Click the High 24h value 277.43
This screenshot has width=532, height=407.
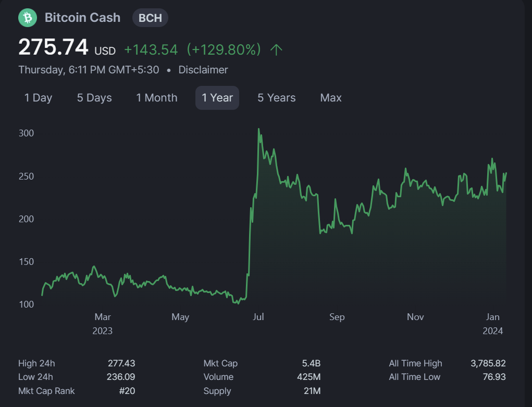[x=121, y=363]
